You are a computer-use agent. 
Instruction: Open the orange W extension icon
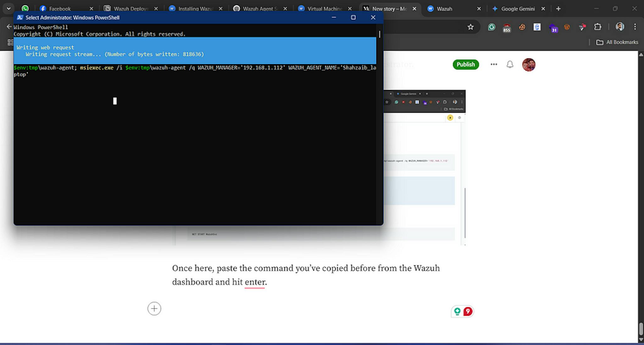567,27
